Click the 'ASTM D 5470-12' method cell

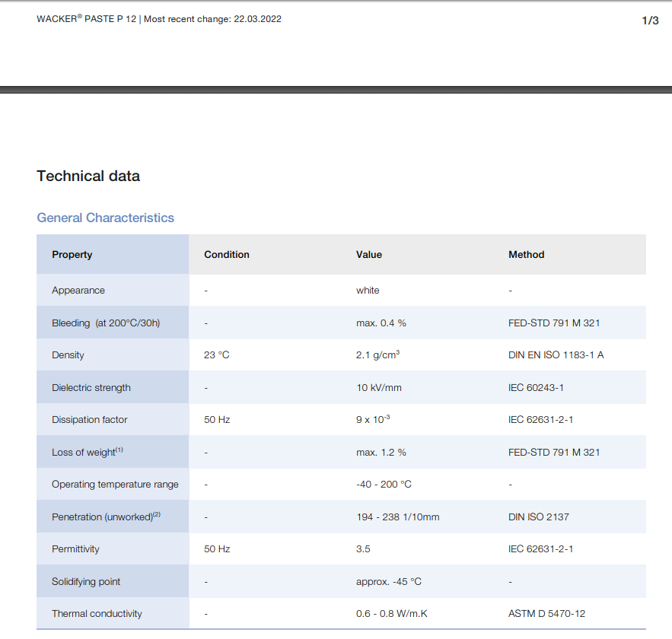coord(546,614)
